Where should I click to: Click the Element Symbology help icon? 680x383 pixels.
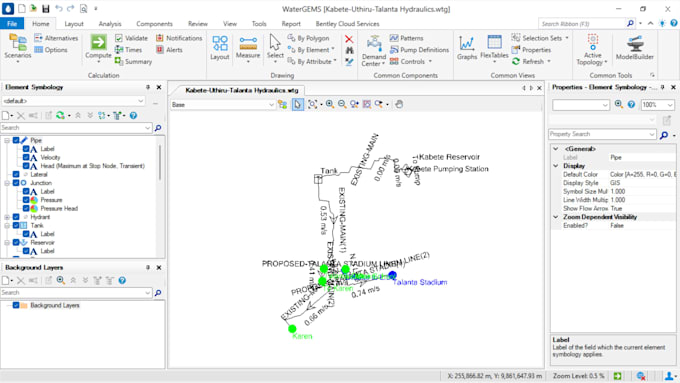(134, 115)
